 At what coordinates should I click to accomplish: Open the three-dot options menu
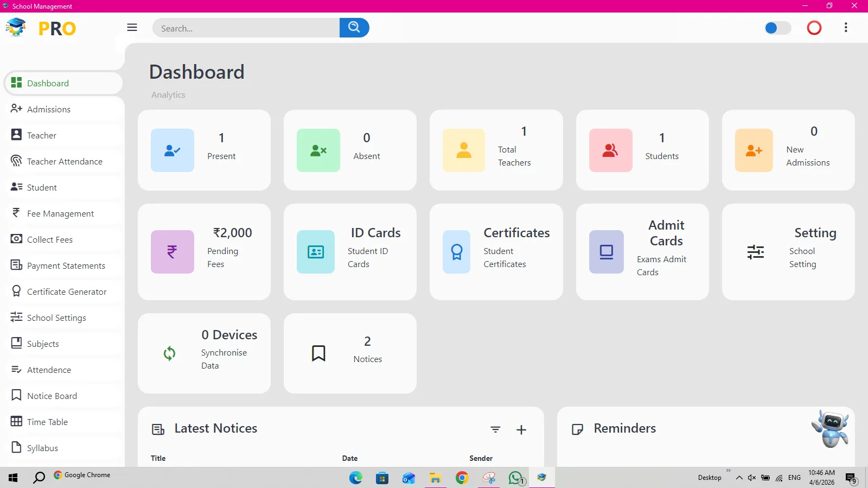(x=846, y=27)
